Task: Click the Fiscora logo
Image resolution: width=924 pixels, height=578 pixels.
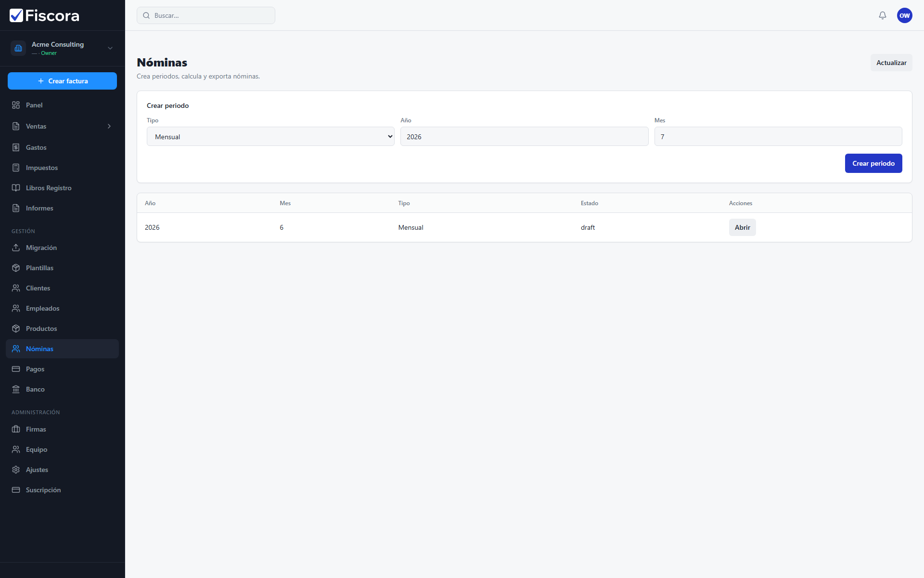Action: pyautogui.click(x=44, y=15)
